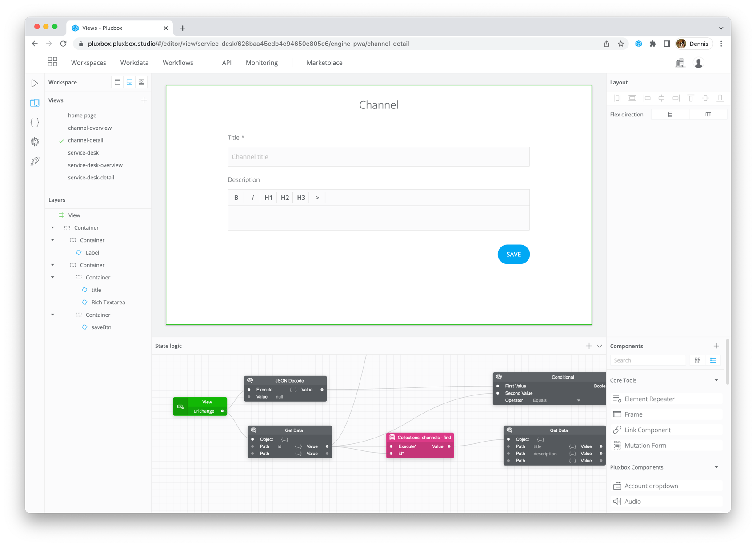Select the Mutation Form component
This screenshot has height=546, width=756.
tap(645, 445)
